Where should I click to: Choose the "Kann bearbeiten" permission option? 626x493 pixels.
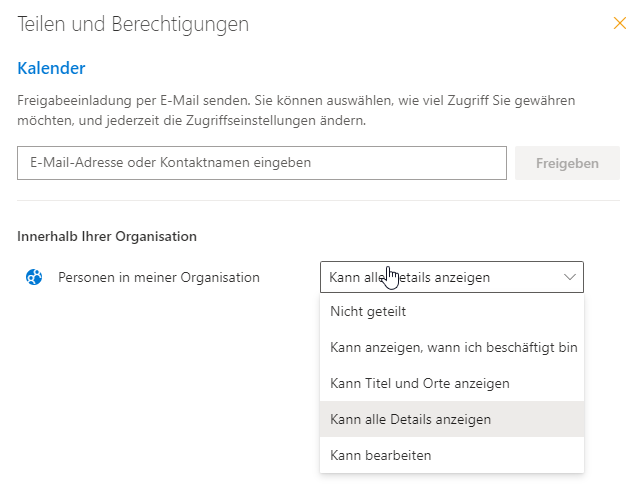(381, 455)
